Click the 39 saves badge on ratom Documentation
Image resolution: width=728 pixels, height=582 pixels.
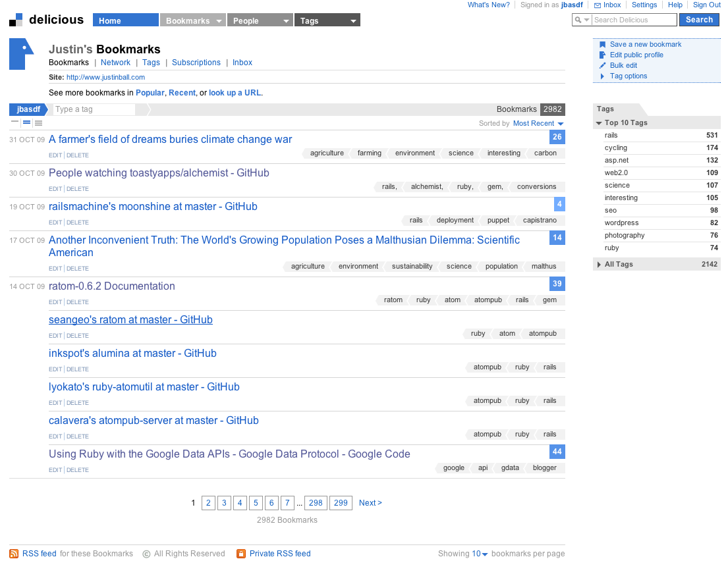557,284
